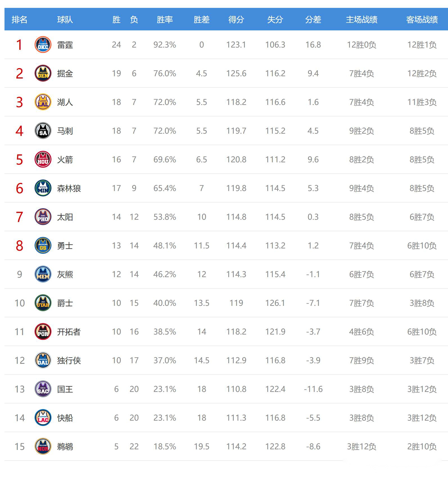Click the Thunder OKC team logo
Viewport: 448px width, 480px height.
pos(43,45)
